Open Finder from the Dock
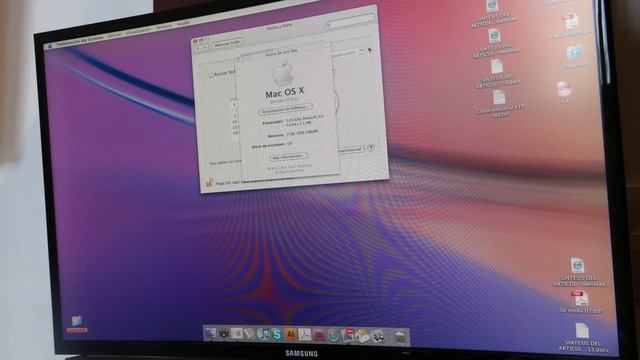Viewport: 640px width, 360px height. (210, 334)
